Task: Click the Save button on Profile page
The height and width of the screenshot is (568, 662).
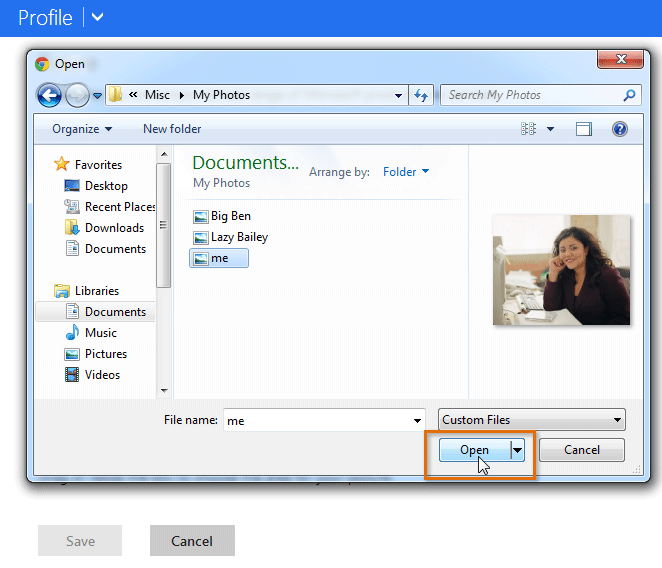Action: click(x=80, y=541)
